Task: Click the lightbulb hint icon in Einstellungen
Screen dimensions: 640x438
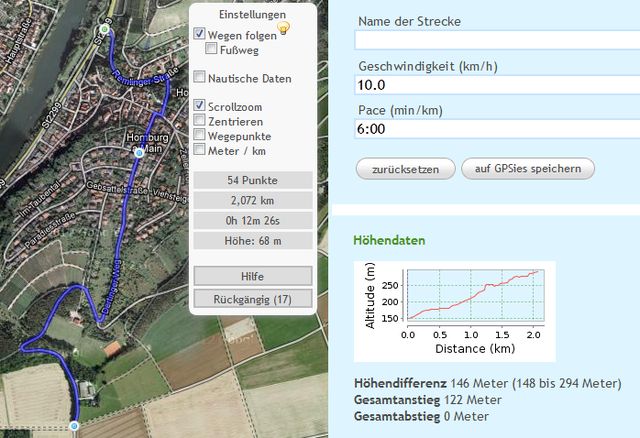Action: tap(283, 29)
